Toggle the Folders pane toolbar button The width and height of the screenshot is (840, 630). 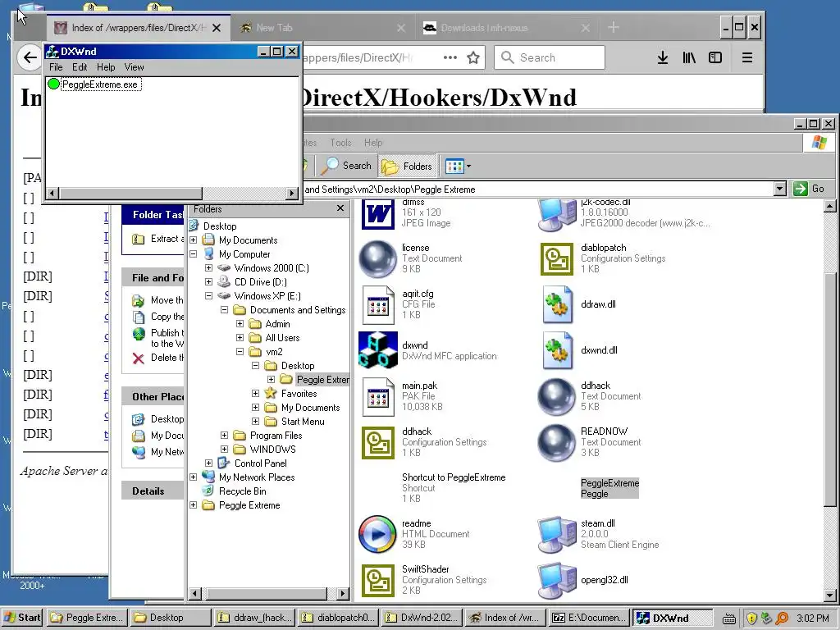click(x=408, y=166)
